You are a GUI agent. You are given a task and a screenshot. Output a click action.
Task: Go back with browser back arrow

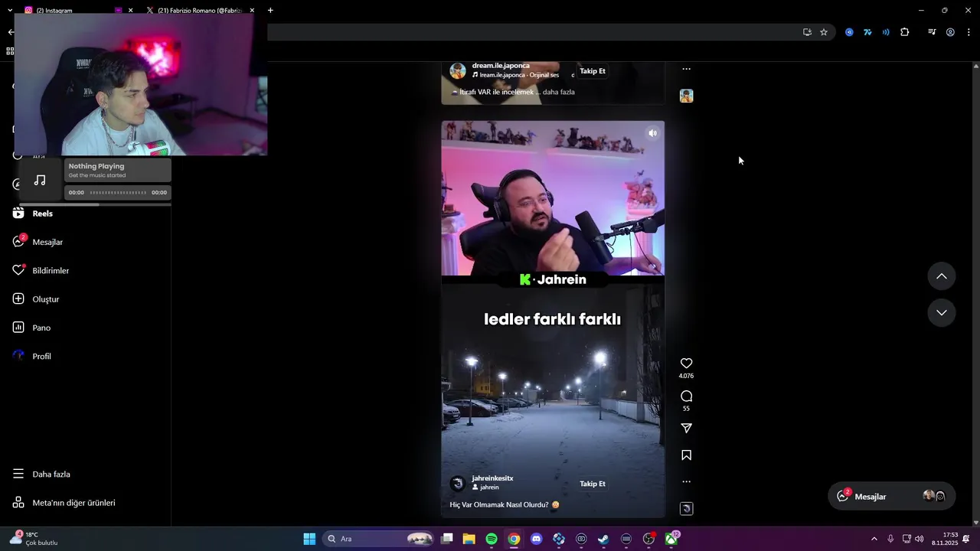click(11, 32)
